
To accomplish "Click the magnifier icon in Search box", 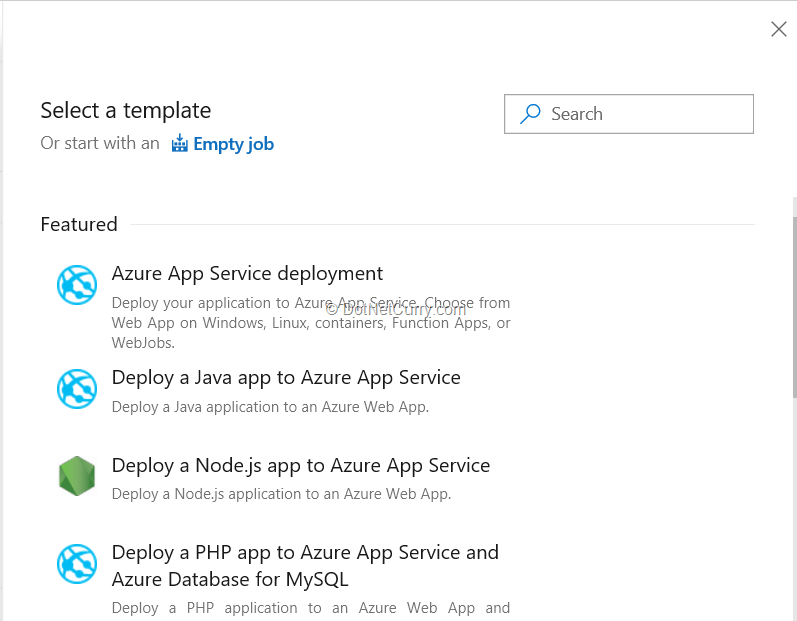I will [x=530, y=114].
